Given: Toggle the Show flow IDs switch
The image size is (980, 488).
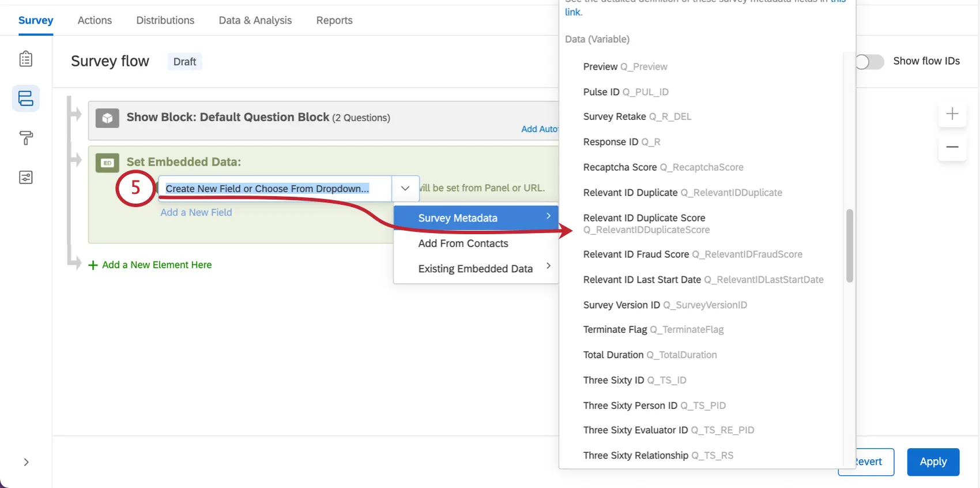Looking at the screenshot, I should point(869,62).
